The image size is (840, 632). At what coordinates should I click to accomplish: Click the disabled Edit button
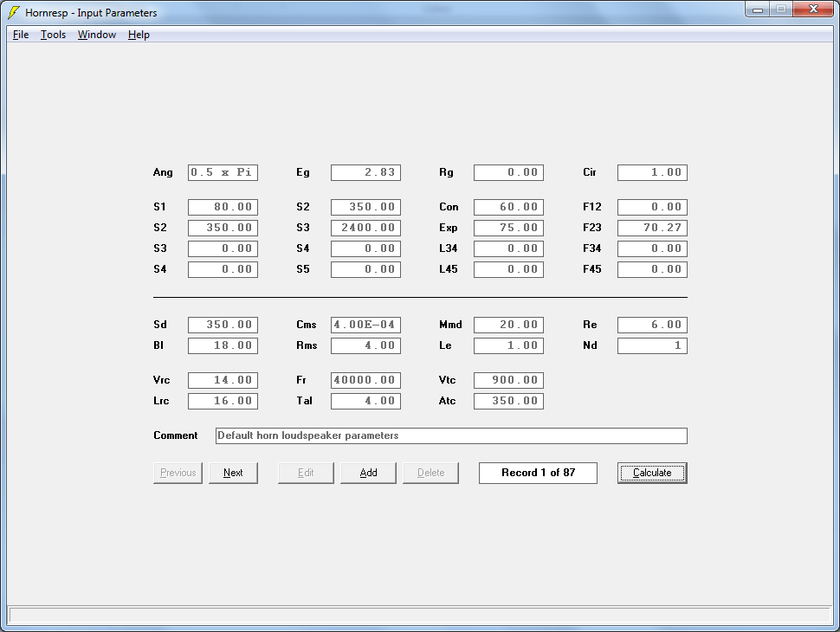306,473
